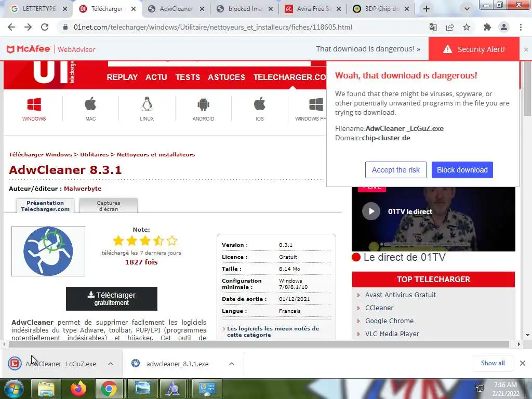Close the downloads bar with X

point(523,363)
